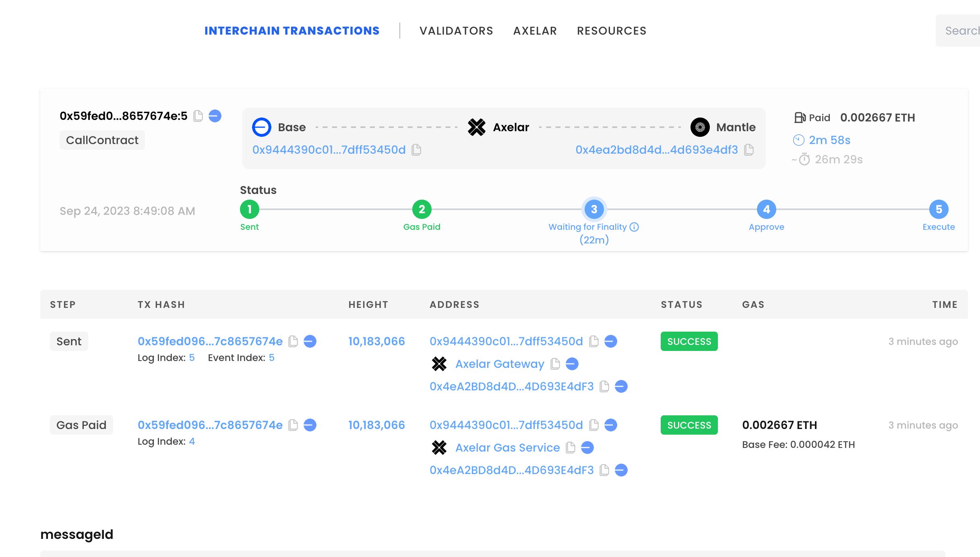
Task: Go to Validators menu
Action: tap(456, 31)
